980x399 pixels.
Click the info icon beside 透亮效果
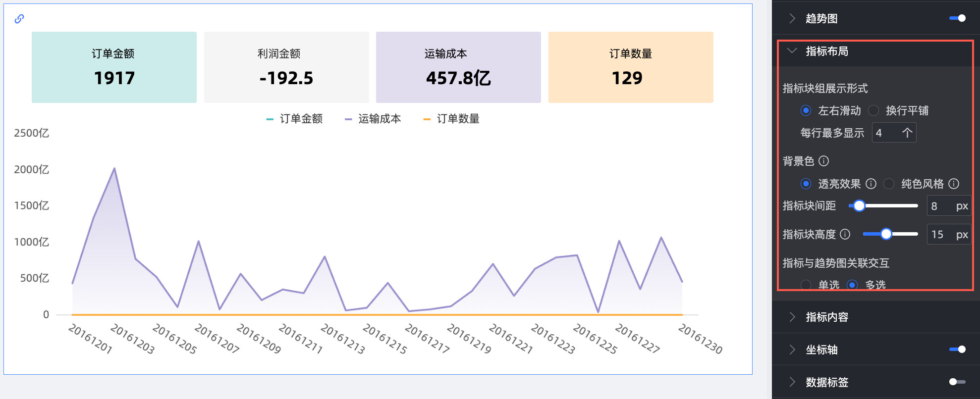pos(871,184)
